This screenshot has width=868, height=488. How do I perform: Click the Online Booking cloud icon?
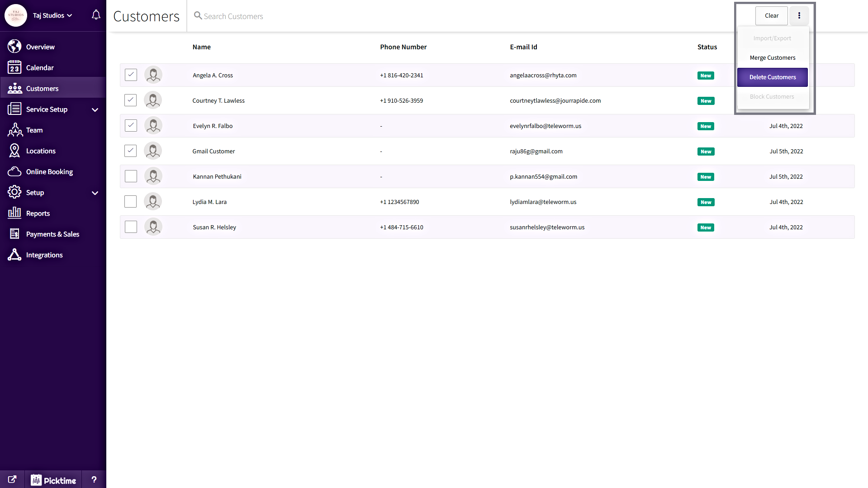[x=14, y=172]
